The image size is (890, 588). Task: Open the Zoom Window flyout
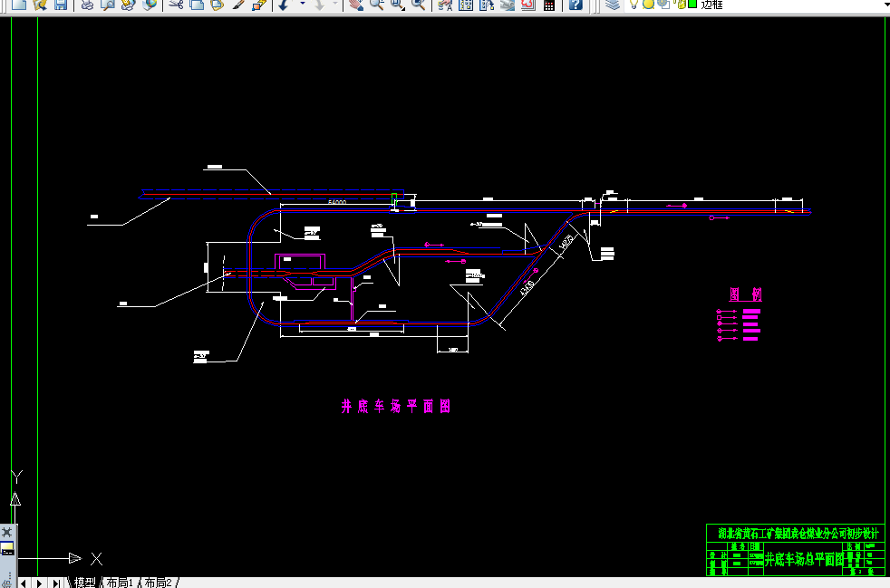[x=398, y=5]
